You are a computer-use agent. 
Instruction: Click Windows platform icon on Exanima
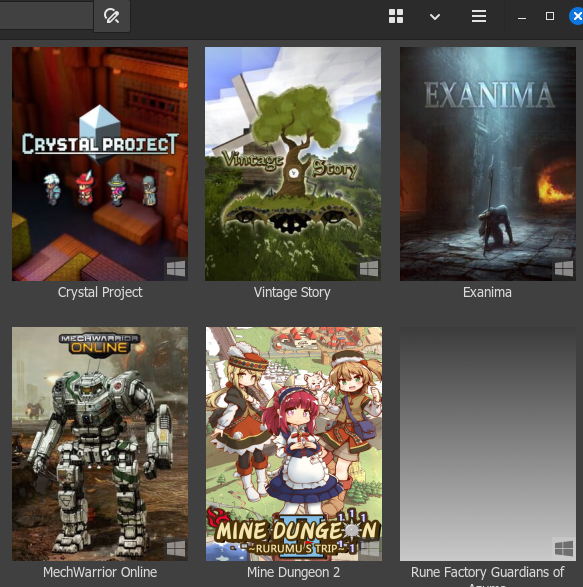coord(564,268)
